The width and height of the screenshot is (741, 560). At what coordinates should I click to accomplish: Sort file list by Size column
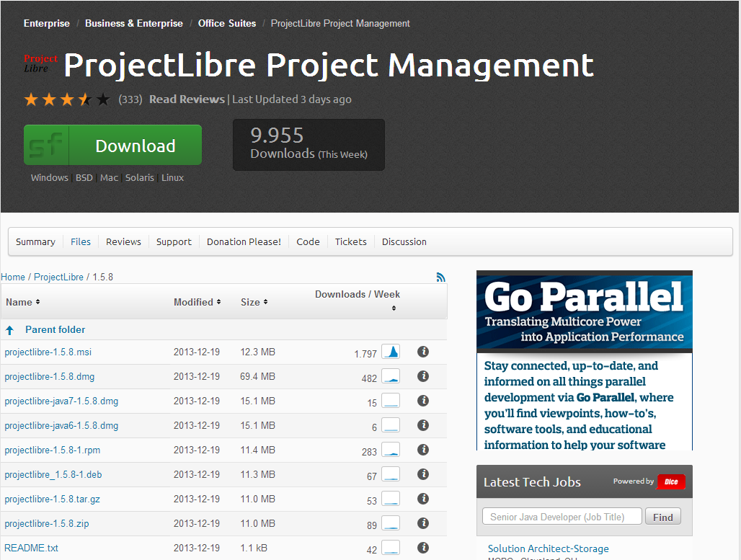pyautogui.click(x=254, y=303)
